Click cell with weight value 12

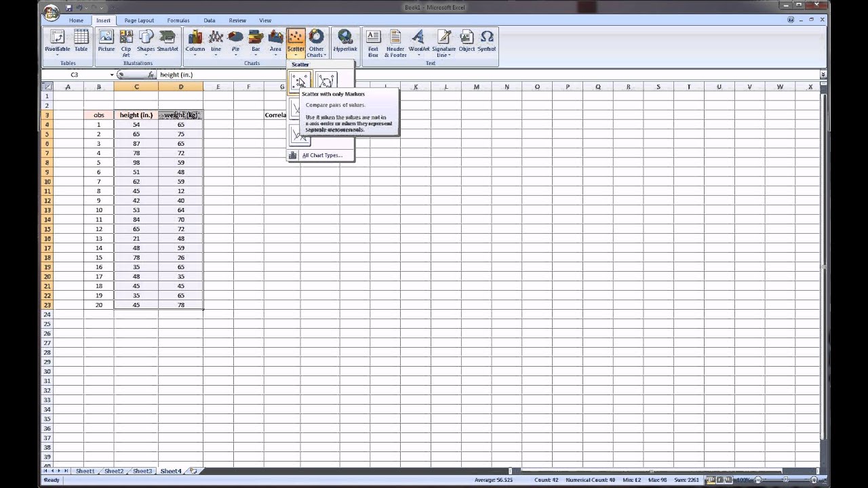pyautogui.click(x=181, y=191)
